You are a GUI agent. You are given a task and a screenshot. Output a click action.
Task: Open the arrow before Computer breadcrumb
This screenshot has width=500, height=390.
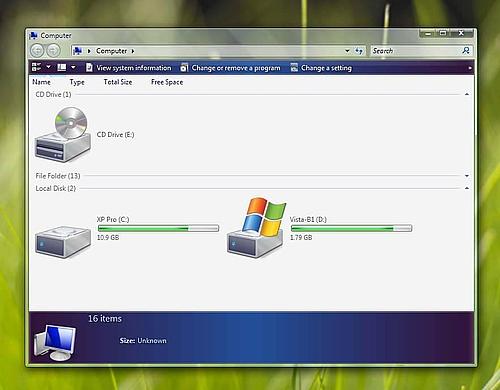click(x=89, y=51)
